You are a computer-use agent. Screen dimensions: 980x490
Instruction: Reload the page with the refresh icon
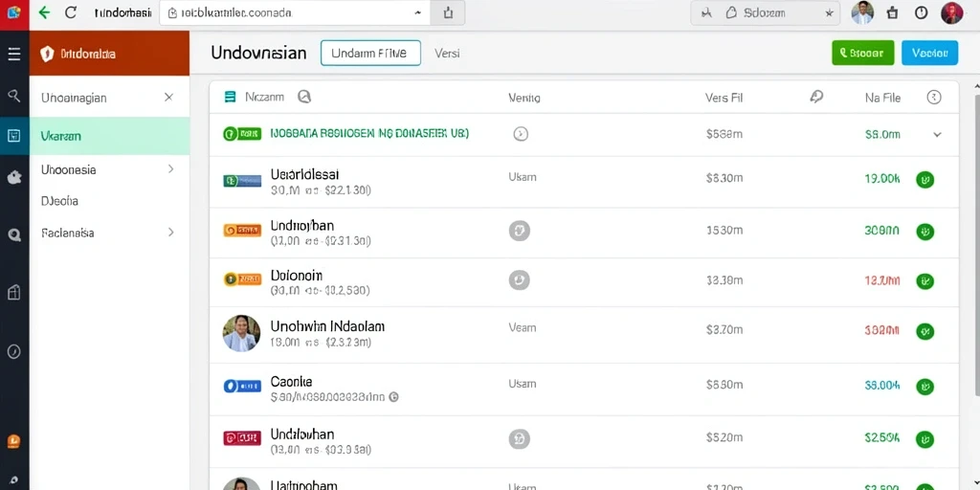pyautogui.click(x=71, y=12)
